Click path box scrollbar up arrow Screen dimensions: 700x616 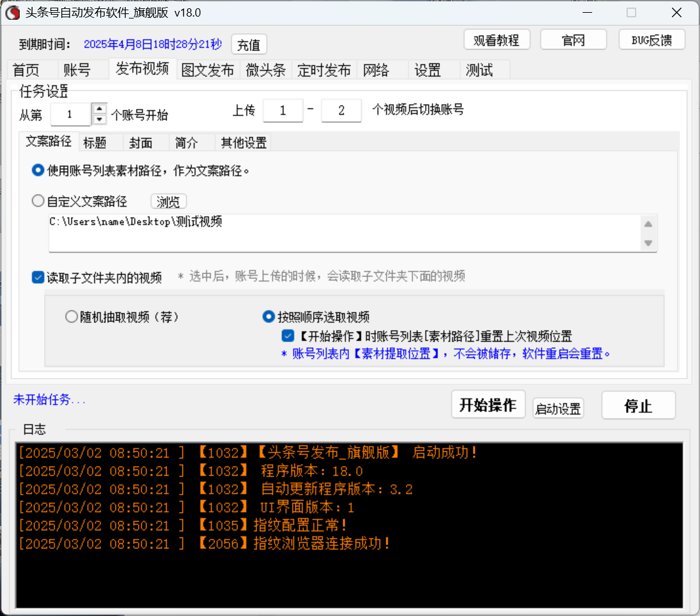pyautogui.click(x=648, y=224)
